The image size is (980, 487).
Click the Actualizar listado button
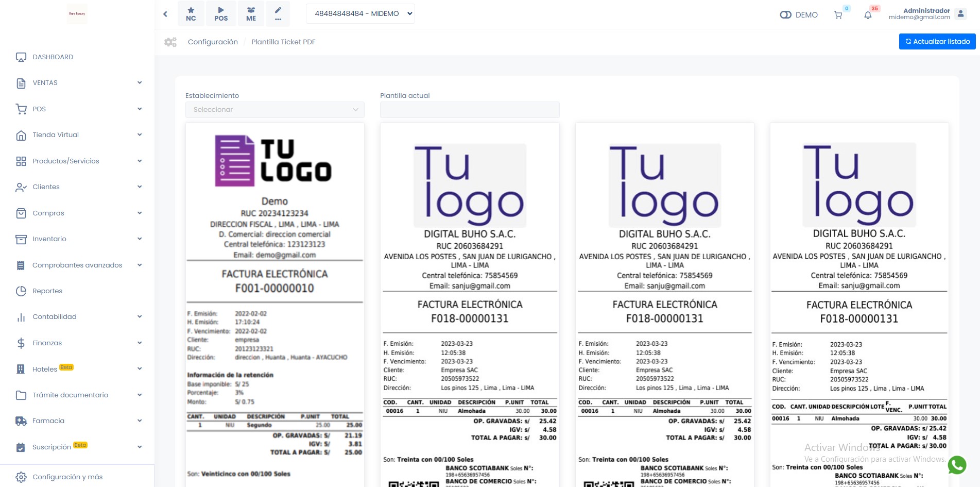(937, 42)
